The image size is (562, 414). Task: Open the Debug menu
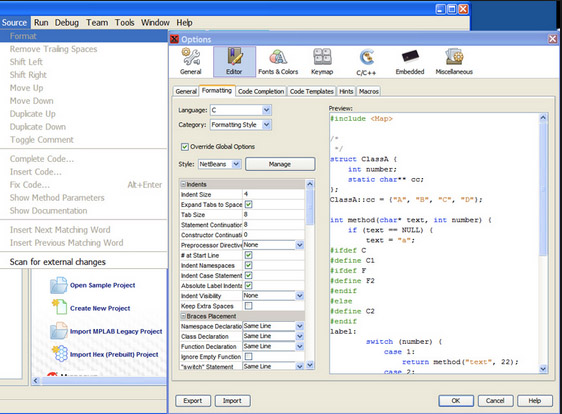pos(67,23)
